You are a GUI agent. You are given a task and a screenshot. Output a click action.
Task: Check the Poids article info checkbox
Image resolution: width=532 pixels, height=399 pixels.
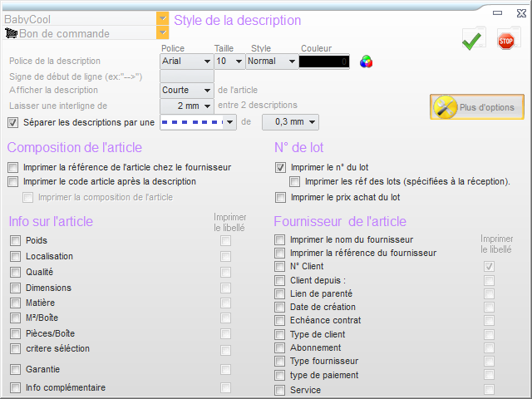[x=15, y=240]
